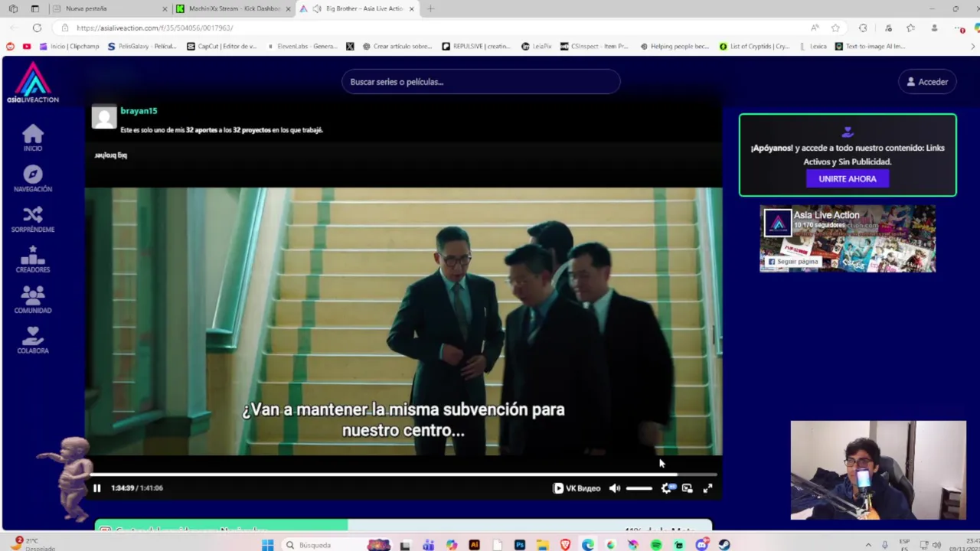The width and height of the screenshot is (980, 551).
Task: Enable picture-in-picture mode in player
Action: (x=687, y=488)
